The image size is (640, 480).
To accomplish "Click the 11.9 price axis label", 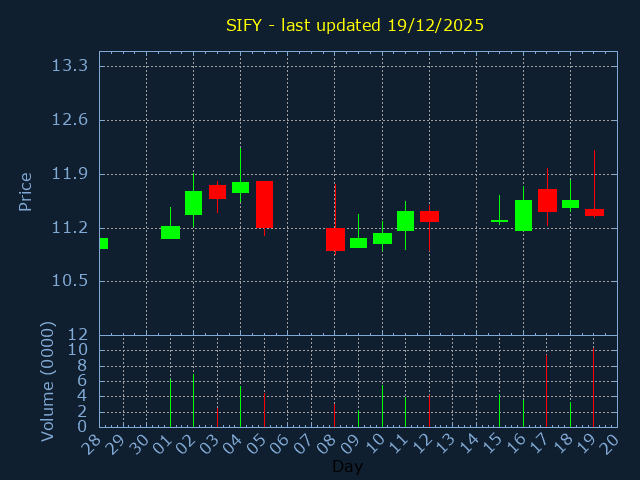I will pyautogui.click(x=70, y=174).
